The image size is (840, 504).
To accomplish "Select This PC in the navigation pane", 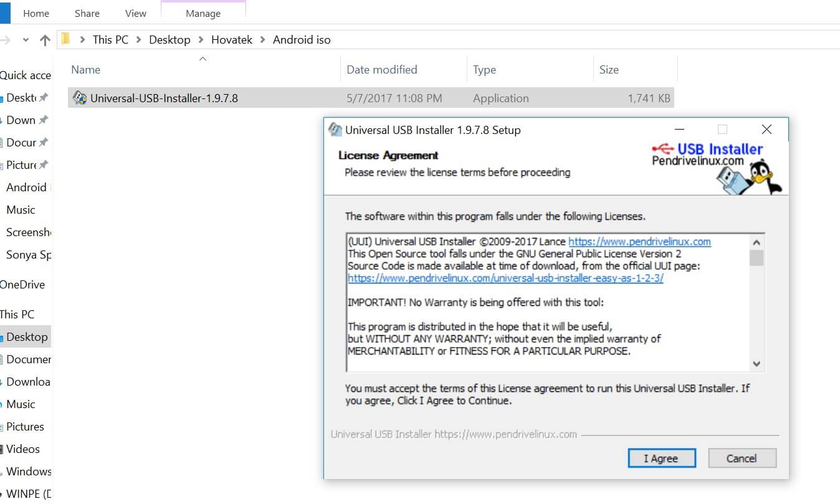I will pos(17,314).
